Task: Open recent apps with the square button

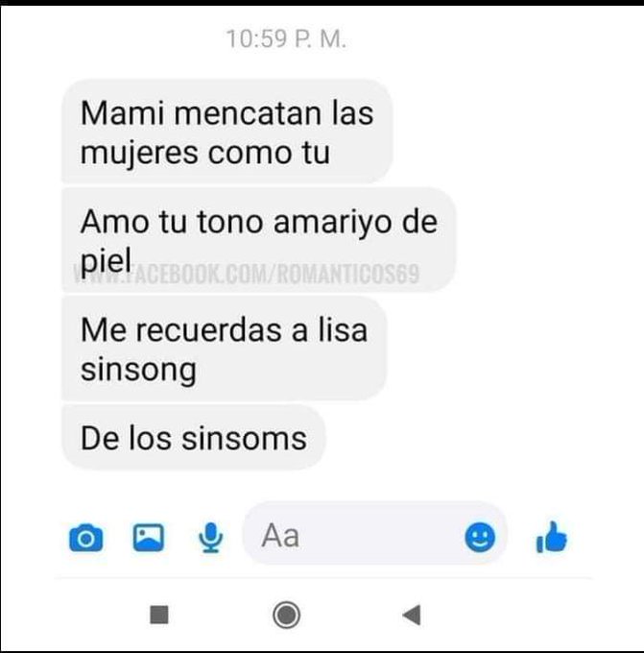Action: click(159, 615)
